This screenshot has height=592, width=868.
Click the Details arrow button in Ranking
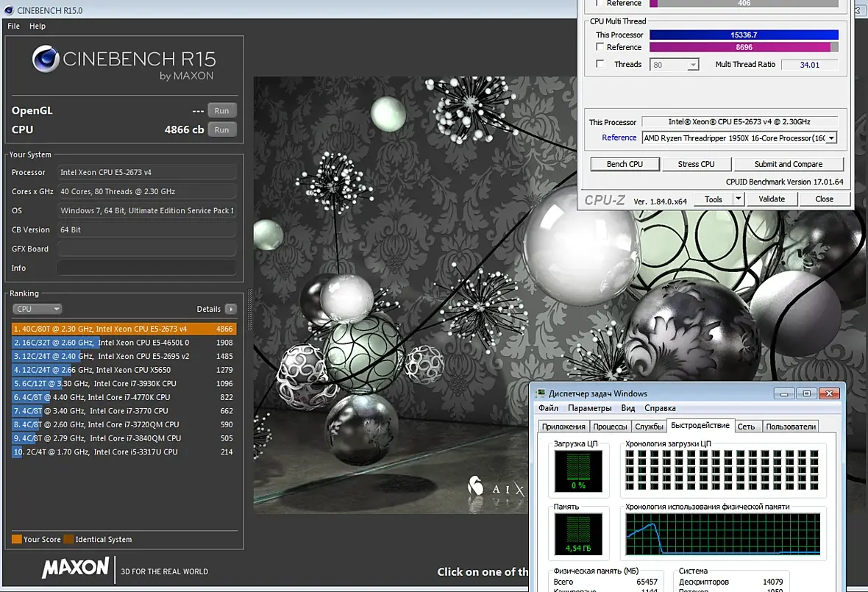(231, 310)
